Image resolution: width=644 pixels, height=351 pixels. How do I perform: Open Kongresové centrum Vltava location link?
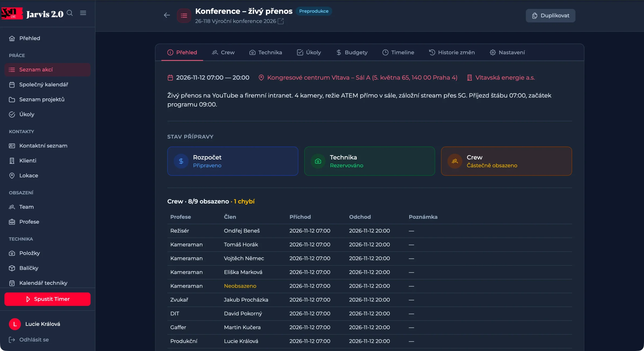pyautogui.click(x=362, y=78)
